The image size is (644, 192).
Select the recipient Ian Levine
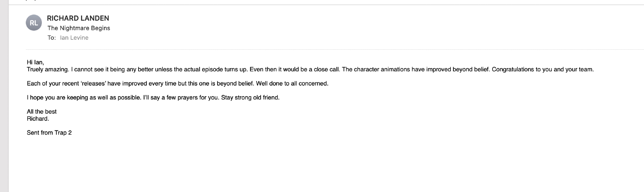pos(74,38)
